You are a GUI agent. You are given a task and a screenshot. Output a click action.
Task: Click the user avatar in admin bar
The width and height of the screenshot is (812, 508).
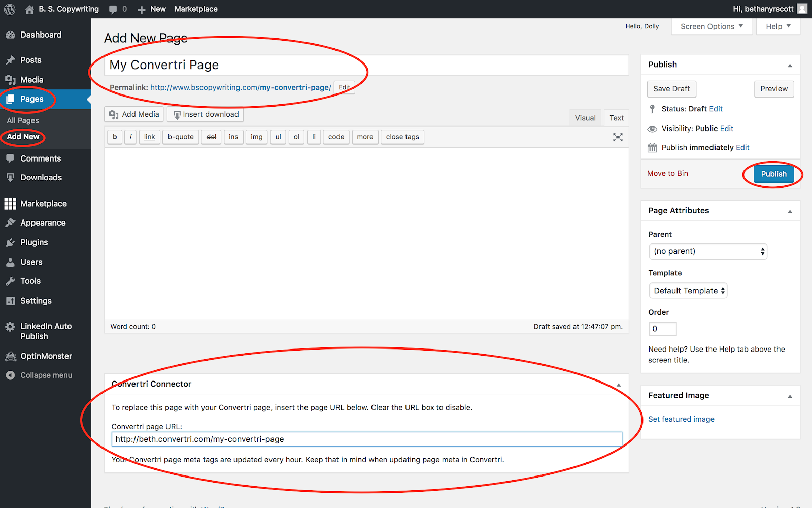point(802,9)
